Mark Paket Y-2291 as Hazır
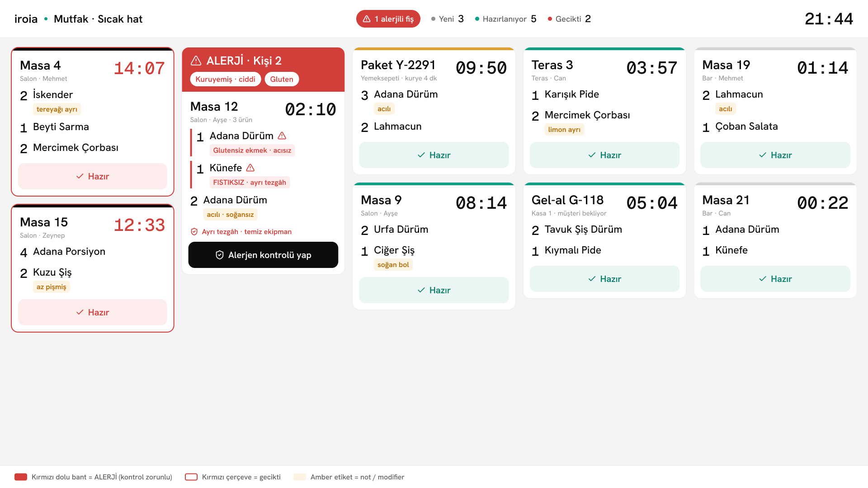Viewport: 868px width, 488px height. [x=434, y=155]
